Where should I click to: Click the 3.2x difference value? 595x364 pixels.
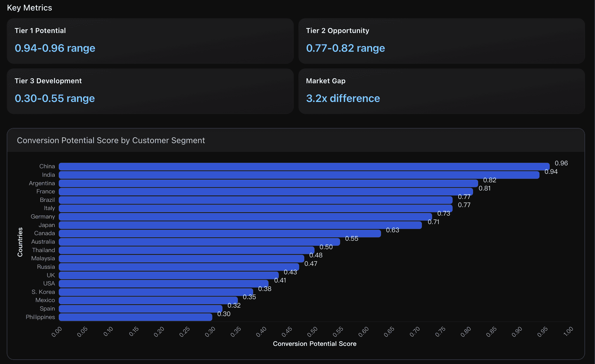pos(343,98)
